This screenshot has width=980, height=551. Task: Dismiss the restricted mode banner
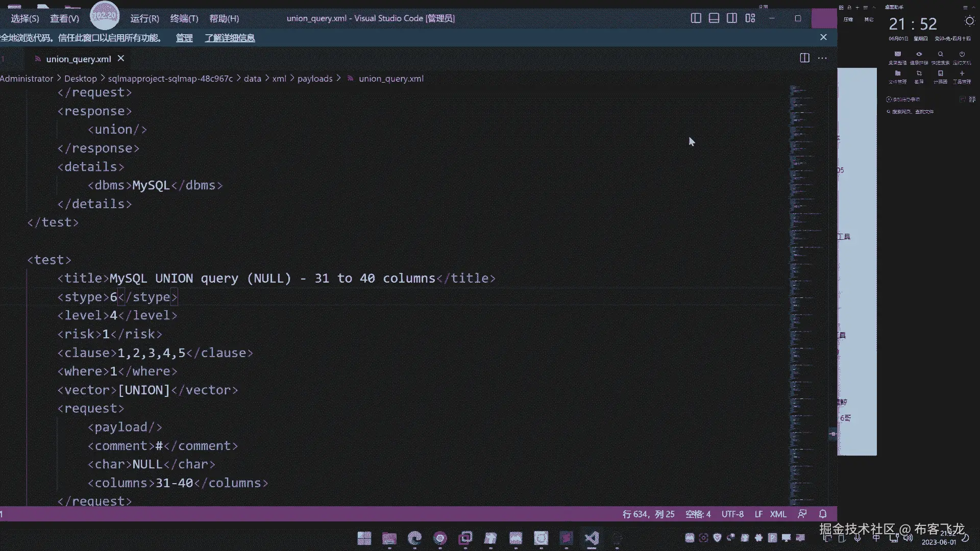coord(823,37)
